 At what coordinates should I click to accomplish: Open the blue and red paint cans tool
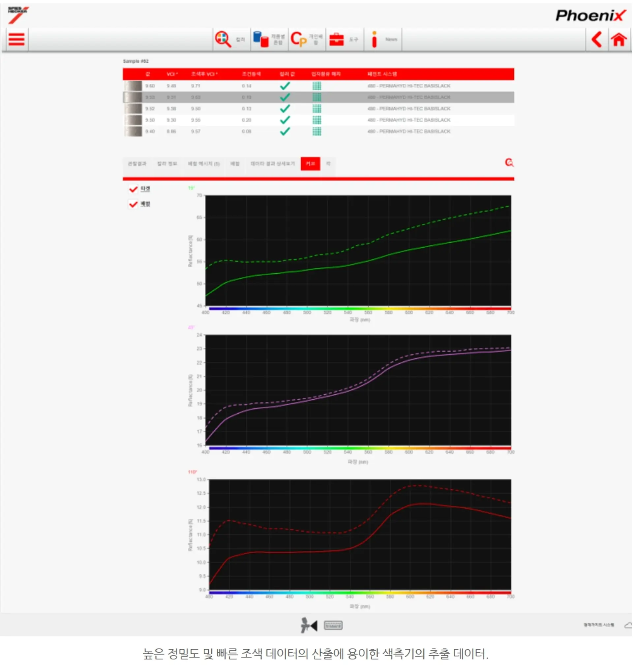point(260,39)
